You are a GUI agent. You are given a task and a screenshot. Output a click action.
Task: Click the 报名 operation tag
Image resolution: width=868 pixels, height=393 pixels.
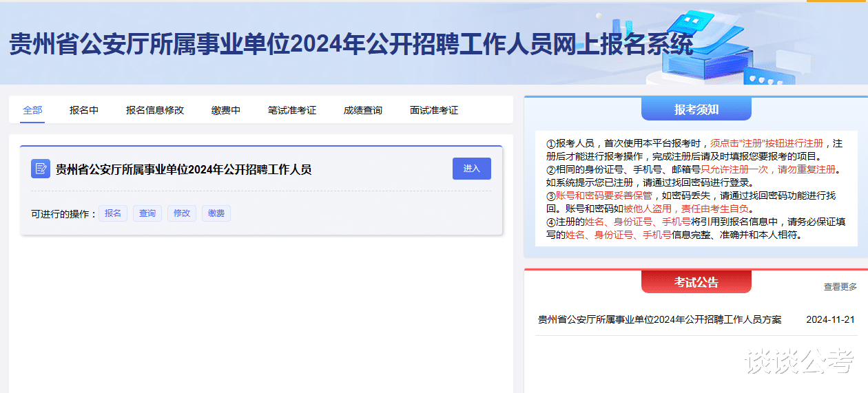pyautogui.click(x=113, y=213)
